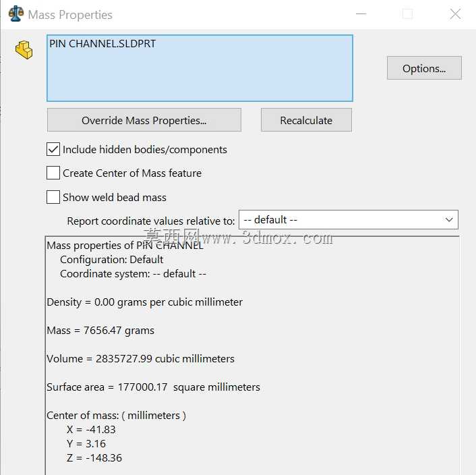Screen dimensions: 476x475
Task: Enable Show weld bead mass checkbox
Action: tap(53, 197)
